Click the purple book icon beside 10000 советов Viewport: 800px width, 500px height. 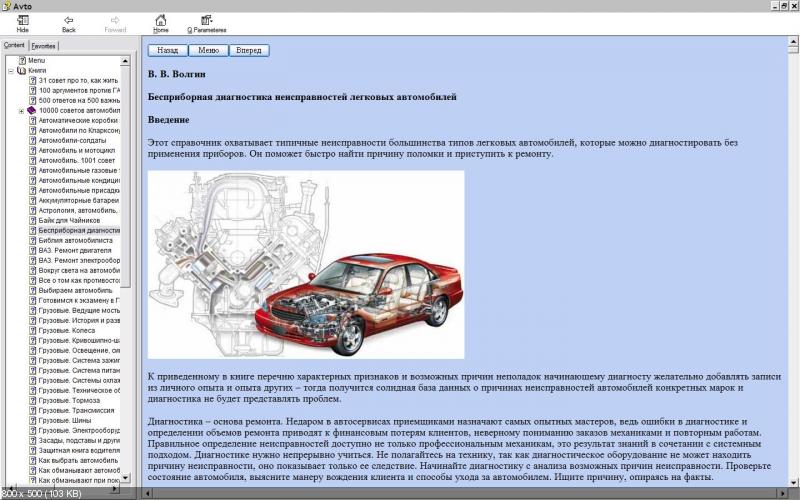[33, 110]
